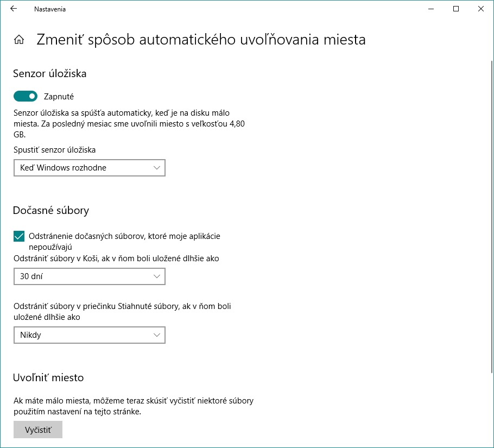The image size is (494, 448).
Task: Click the description mentioning 4,80 GB freed
Action: coord(129,123)
